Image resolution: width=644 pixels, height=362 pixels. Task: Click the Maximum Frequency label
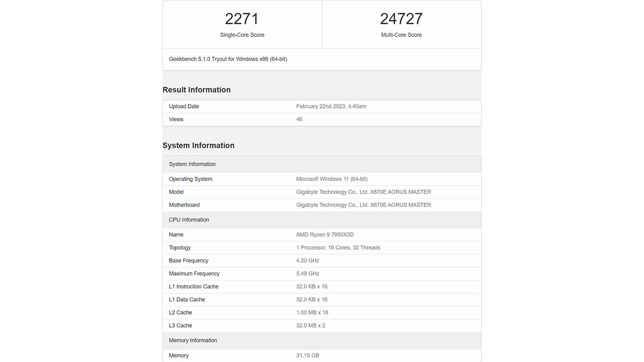click(194, 273)
